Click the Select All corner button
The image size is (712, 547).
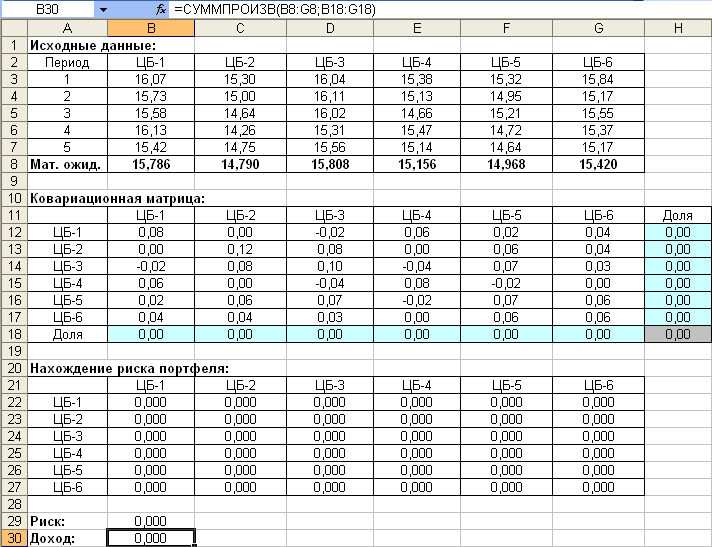coord(13,28)
